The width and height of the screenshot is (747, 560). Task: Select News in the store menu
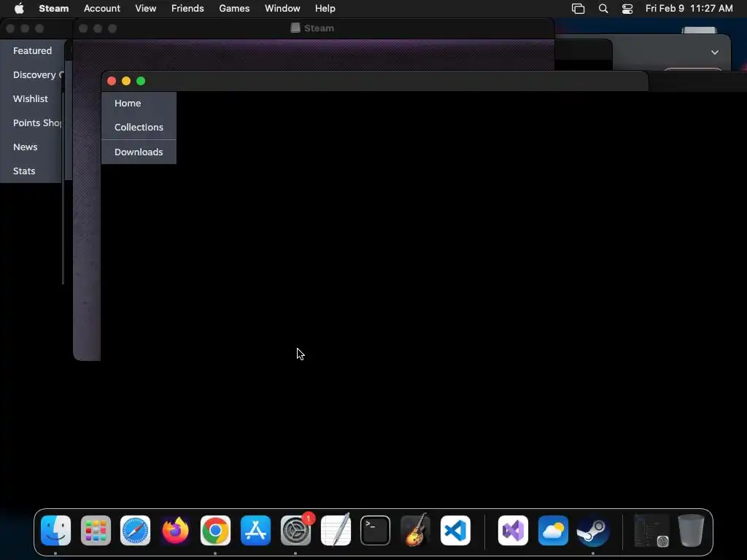point(32,147)
